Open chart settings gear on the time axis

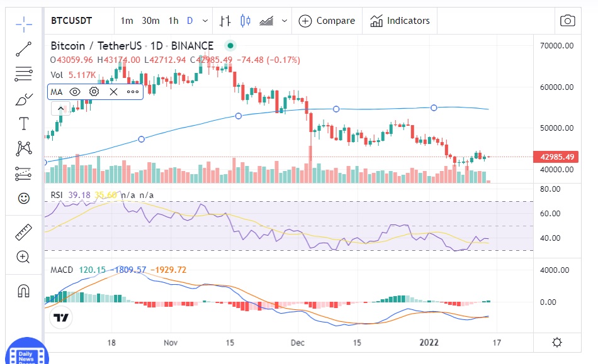coord(557,342)
